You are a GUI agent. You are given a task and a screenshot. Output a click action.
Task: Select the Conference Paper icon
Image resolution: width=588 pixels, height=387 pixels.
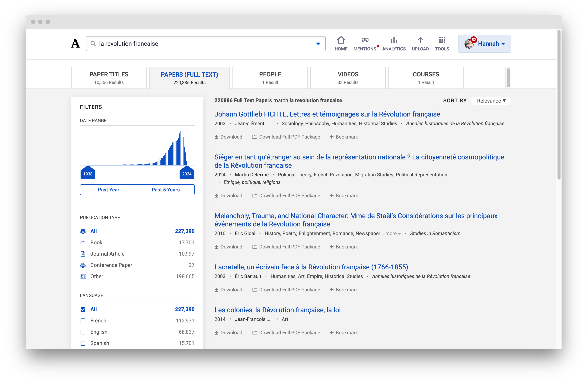click(83, 265)
